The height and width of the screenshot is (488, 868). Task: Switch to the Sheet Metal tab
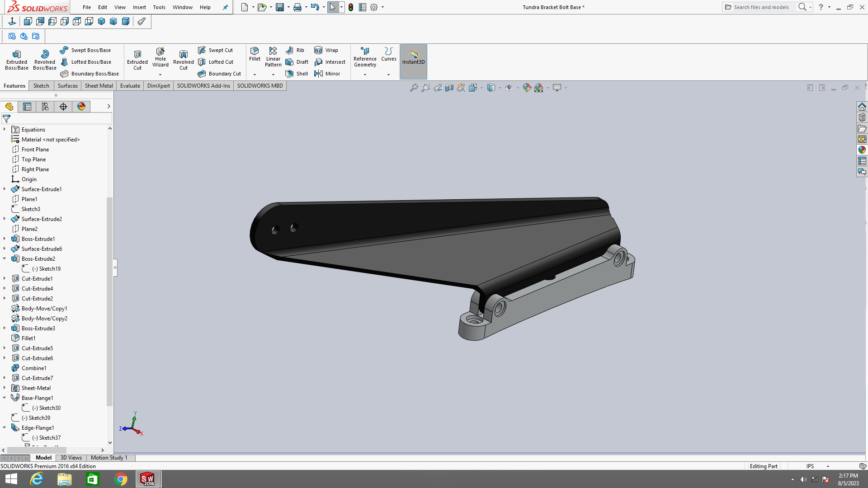click(99, 86)
